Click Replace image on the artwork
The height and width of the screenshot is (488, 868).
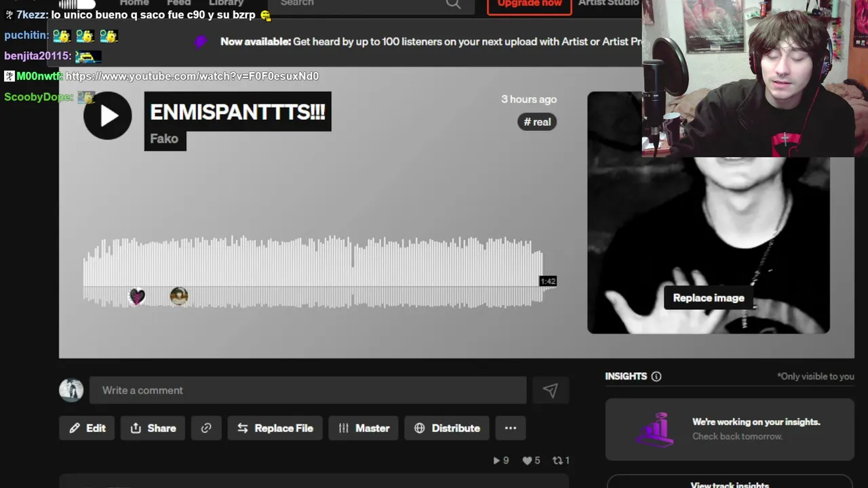pyautogui.click(x=709, y=298)
